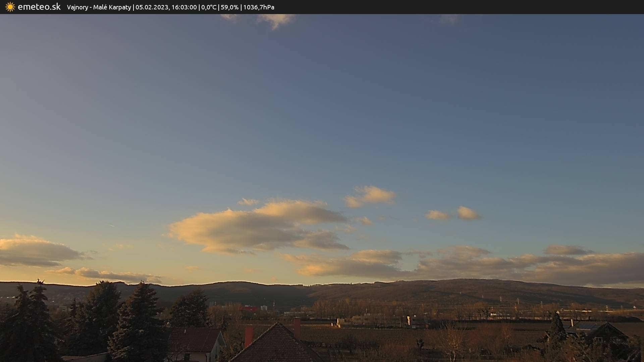
Task: Click the small cloud at top of sky
Action: coord(276,20)
